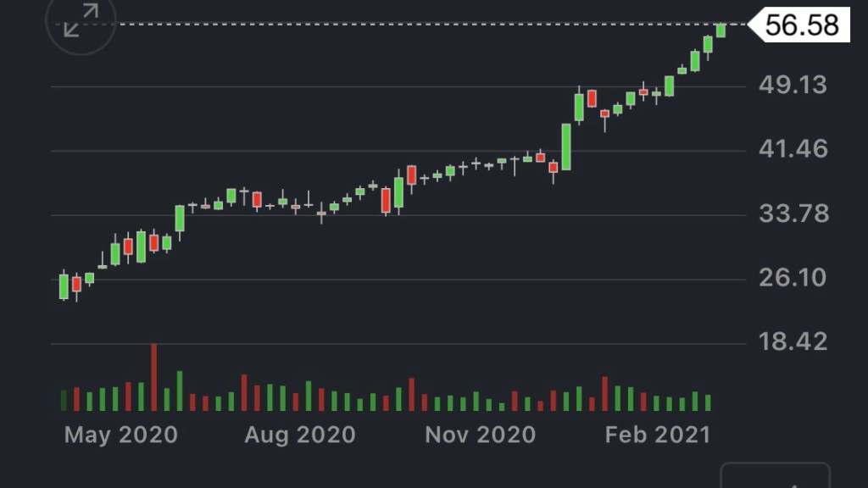Click the first green candlestick on the far left
Screen dimensions: 868x488
pyautogui.click(x=64, y=286)
